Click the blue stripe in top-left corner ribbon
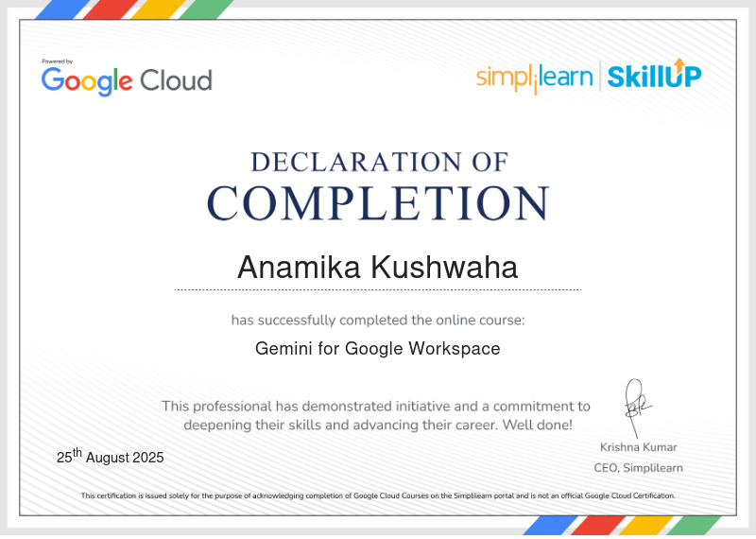The width and height of the screenshot is (756, 539). point(62,9)
